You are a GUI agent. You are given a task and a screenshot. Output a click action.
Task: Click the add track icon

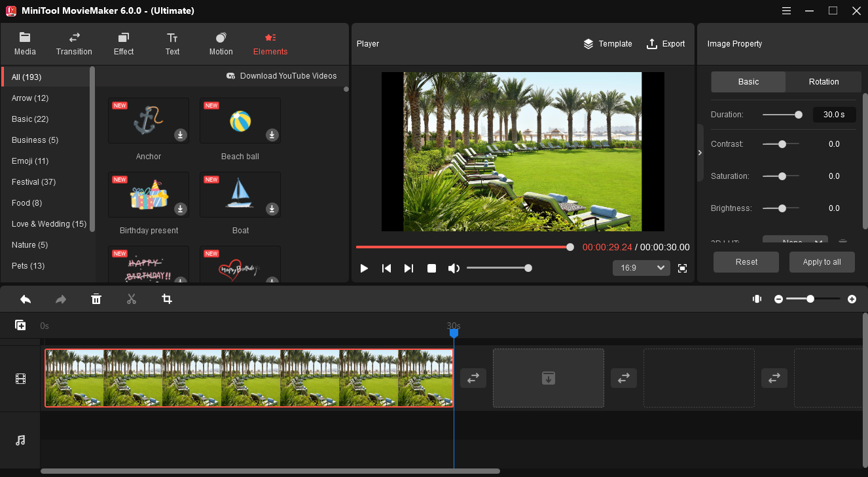pos(20,325)
